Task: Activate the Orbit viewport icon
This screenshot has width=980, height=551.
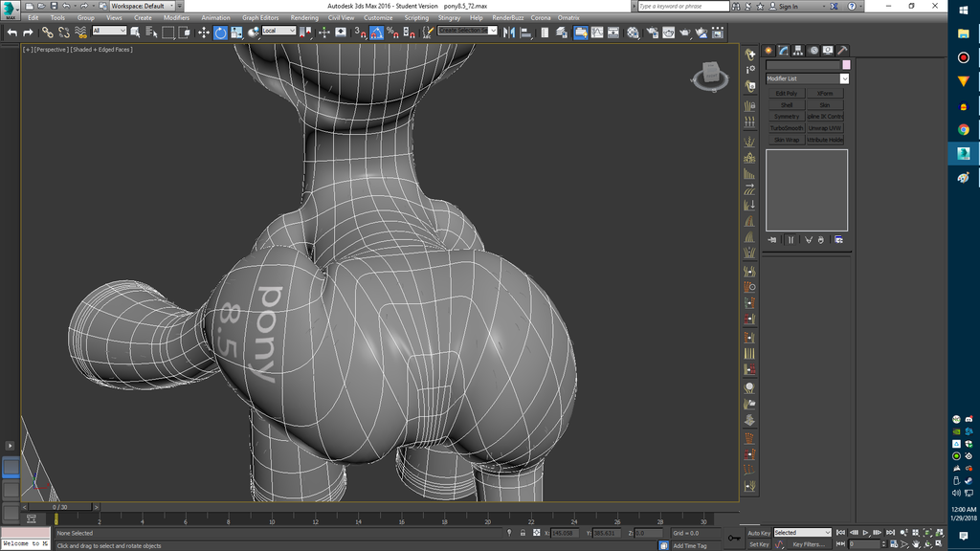Action: point(927,543)
